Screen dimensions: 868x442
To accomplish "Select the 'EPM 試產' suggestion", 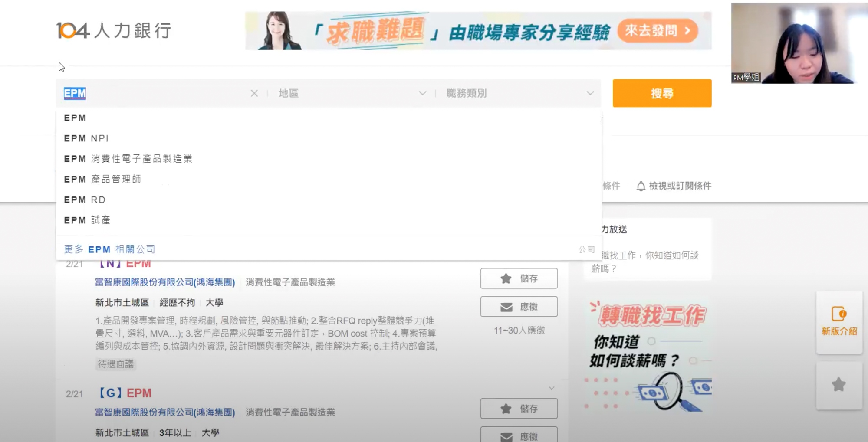I will (329, 220).
